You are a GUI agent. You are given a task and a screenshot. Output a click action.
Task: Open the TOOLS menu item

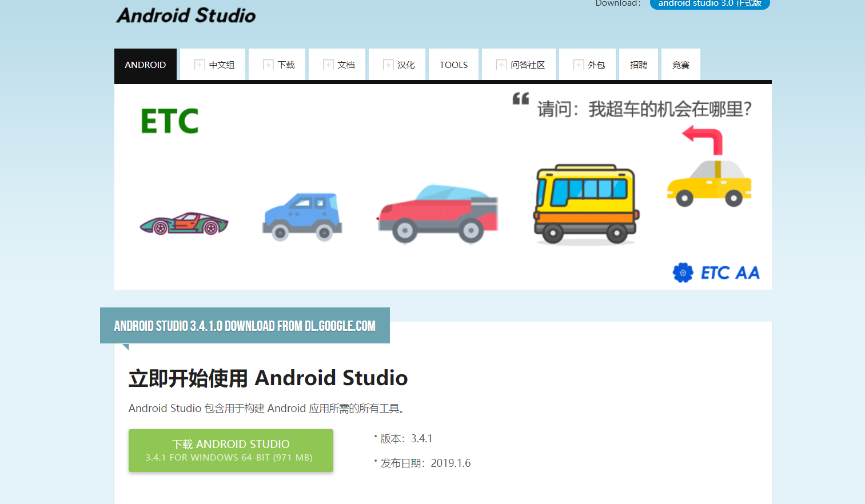[454, 65]
